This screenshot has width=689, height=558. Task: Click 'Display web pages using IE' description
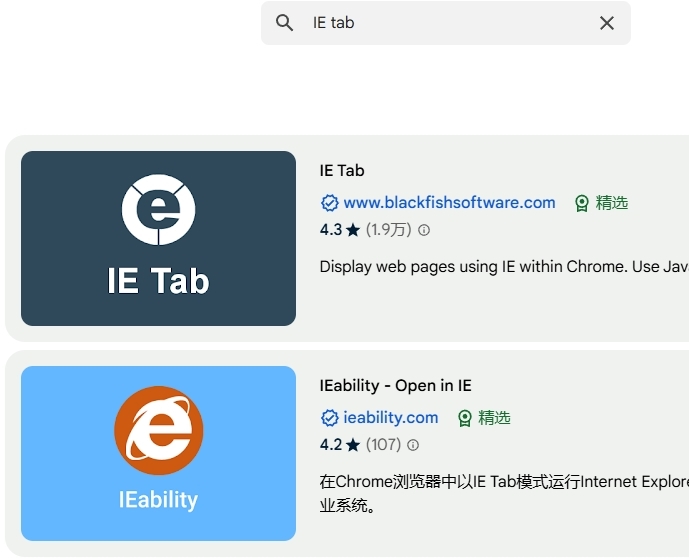(504, 267)
